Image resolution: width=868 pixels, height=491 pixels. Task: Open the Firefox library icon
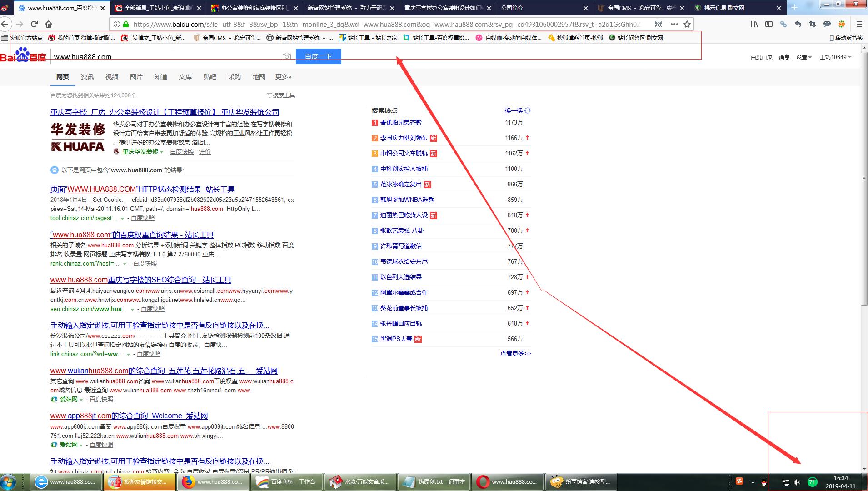(754, 24)
